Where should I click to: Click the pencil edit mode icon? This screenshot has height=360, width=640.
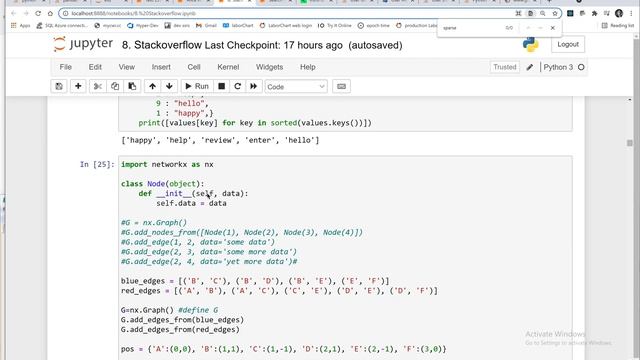[x=530, y=67]
